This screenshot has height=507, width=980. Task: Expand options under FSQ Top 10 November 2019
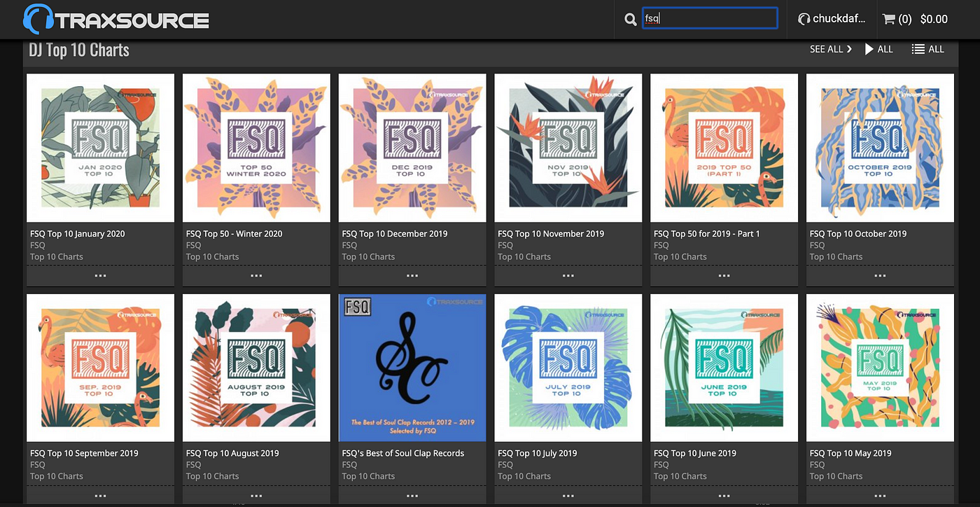click(x=568, y=276)
